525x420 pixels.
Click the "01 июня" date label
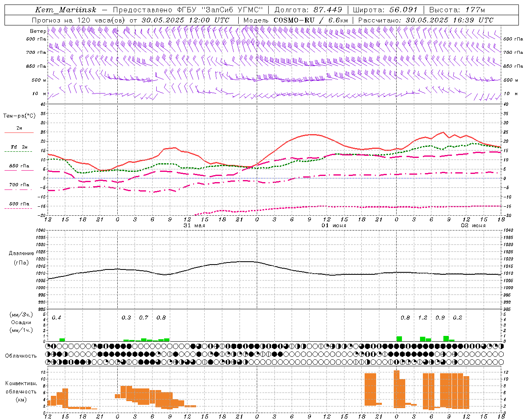pos(333,226)
